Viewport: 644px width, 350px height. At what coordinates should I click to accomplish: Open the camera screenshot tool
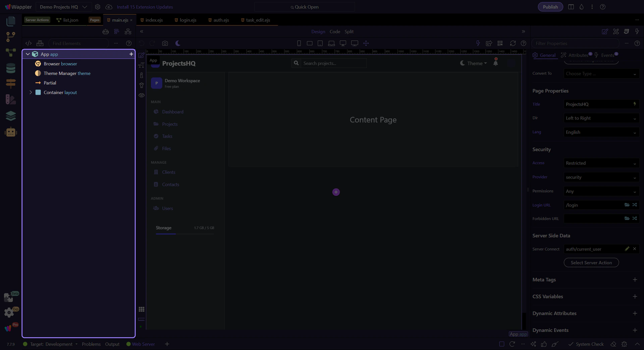[x=165, y=43]
